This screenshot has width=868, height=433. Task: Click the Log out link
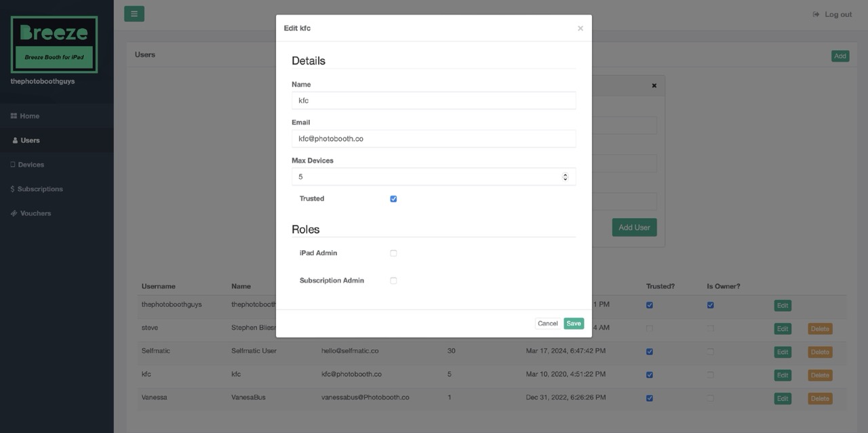[x=832, y=14]
